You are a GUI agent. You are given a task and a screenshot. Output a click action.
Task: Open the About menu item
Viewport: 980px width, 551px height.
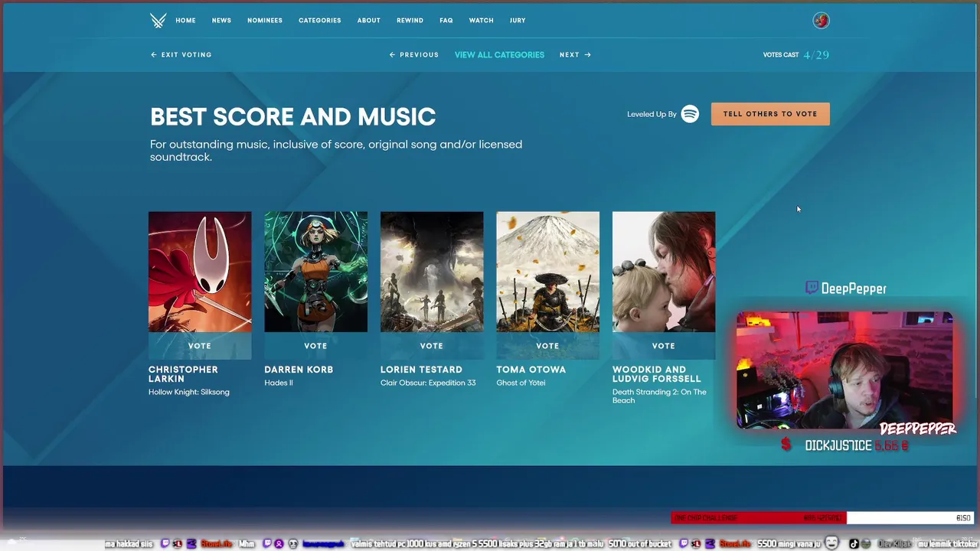[x=368, y=21]
